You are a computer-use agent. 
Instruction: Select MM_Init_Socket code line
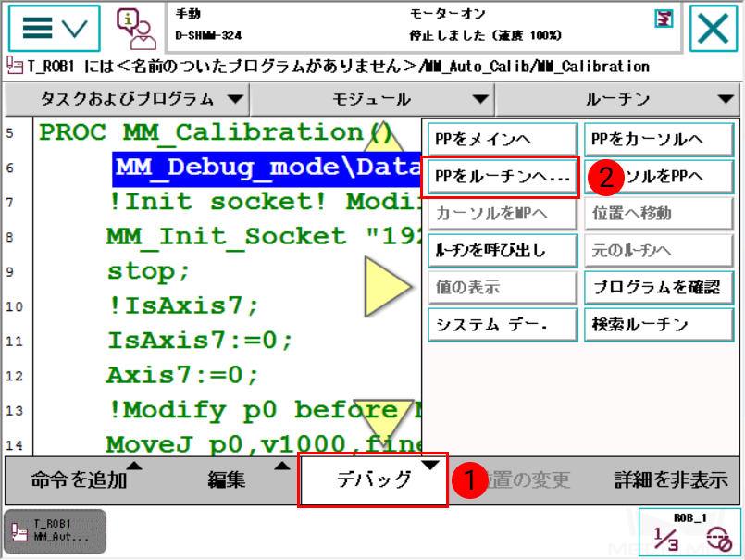point(264,237)
